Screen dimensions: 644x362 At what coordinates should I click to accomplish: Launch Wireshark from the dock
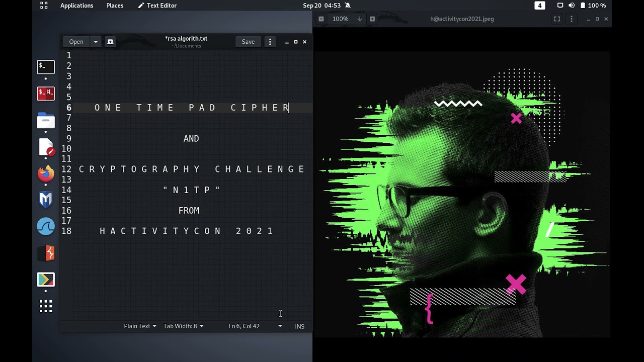click(x=46, y=227)
